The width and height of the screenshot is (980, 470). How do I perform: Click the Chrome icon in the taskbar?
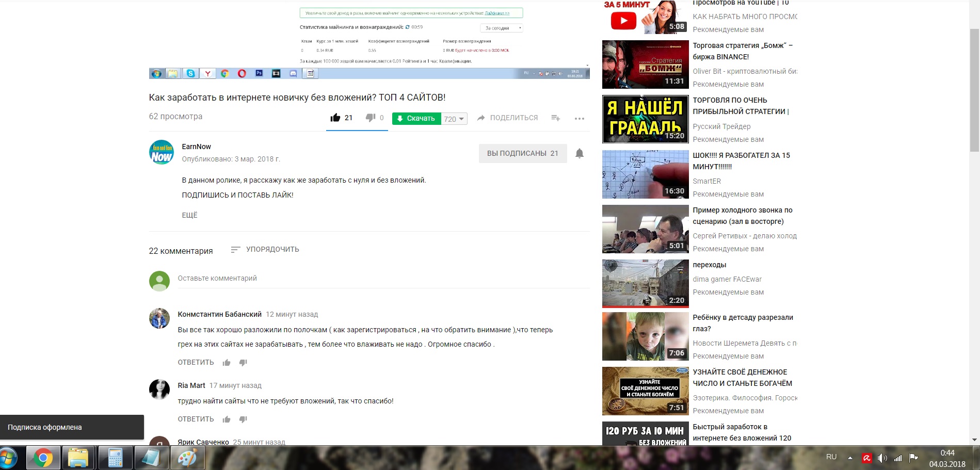pos(44,458)
